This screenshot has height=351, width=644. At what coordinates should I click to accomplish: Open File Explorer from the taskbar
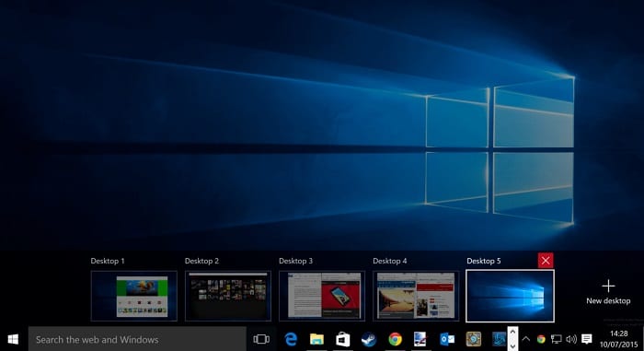click(x=316, y=339)
